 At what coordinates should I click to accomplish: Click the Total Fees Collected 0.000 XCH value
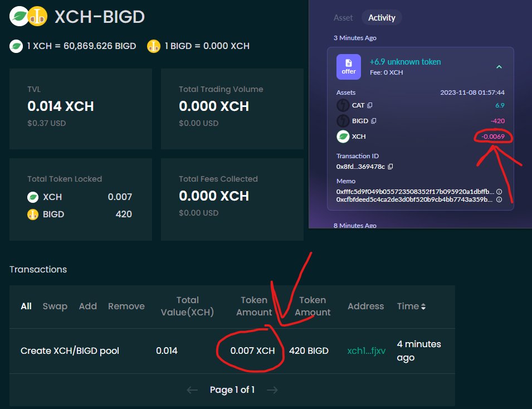[x=214, y=196]
